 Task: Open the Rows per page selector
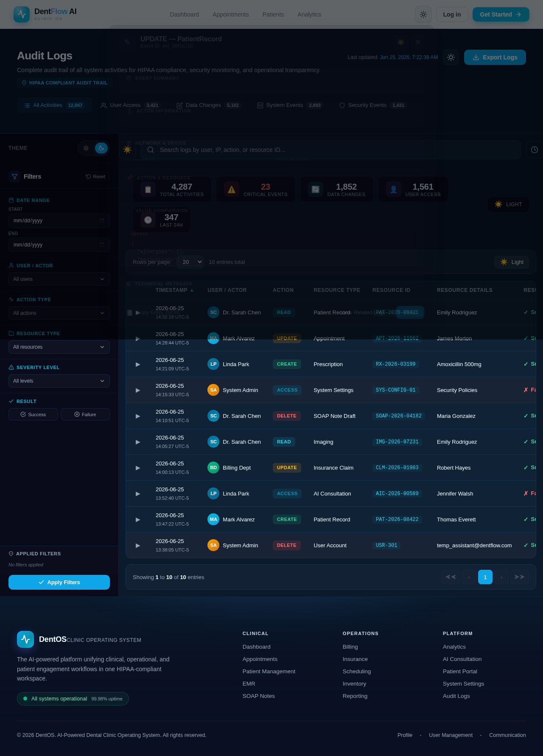point(190,262)
